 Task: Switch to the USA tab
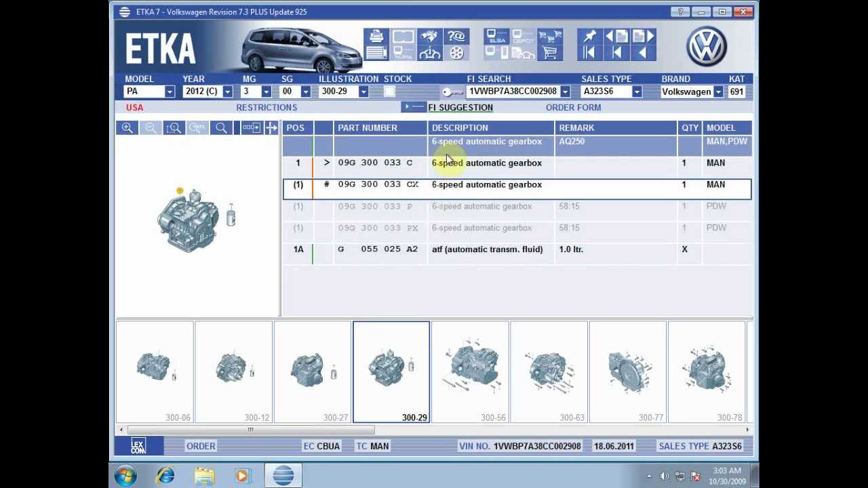[x=134, y=107]
